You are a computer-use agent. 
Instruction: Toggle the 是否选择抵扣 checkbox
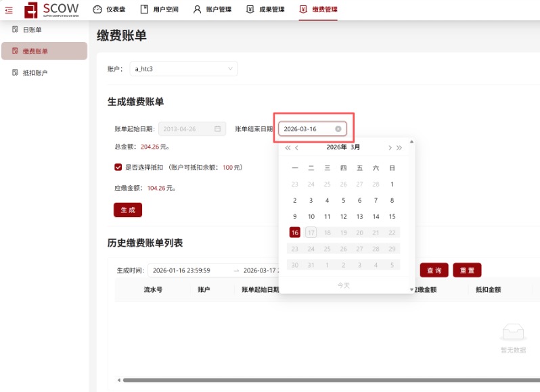tap(118, 167)
